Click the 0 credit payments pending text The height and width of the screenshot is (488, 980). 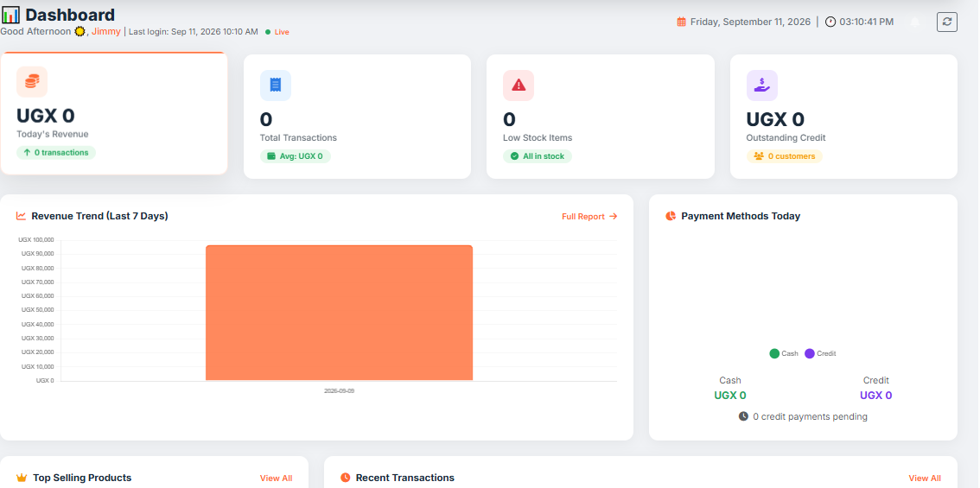tap(810, 417)
